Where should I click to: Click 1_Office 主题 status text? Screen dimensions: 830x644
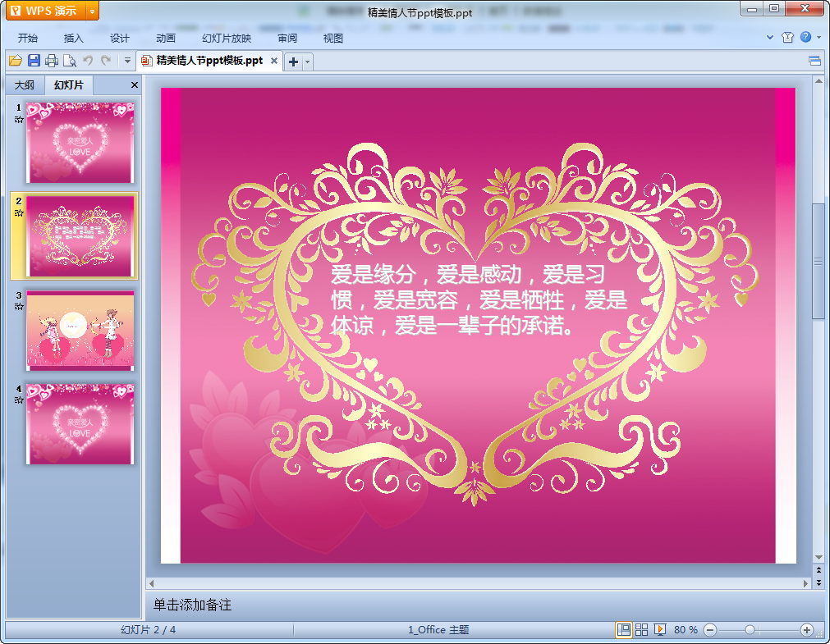[x=438, y=630]
